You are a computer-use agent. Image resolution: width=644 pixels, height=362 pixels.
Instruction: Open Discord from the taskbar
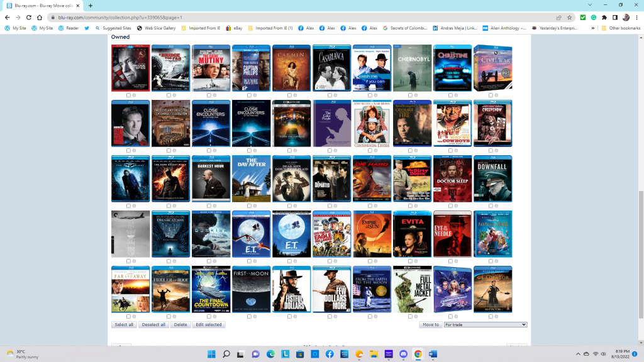tap(402, 354)
